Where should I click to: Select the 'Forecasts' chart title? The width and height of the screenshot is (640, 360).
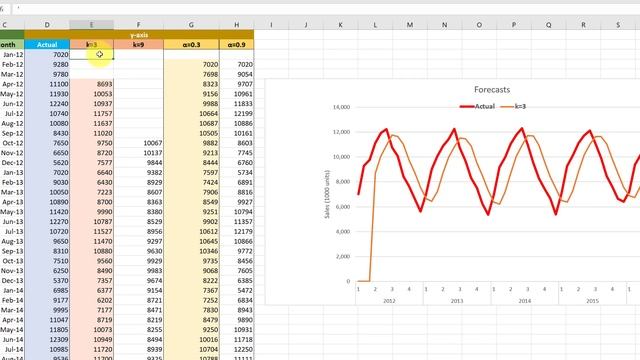pyautogui.click(x=492, y=89)
